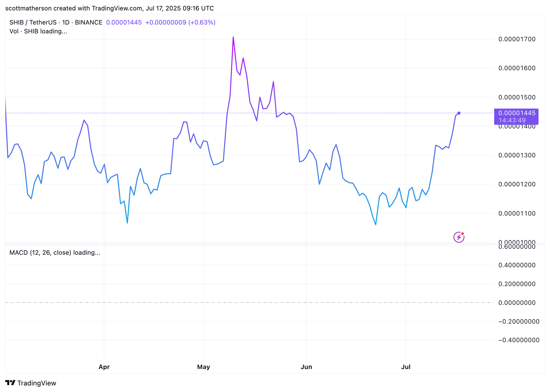550x392 pixels.
Task: Click the Jun label on time axis
Action: (306, 367)
